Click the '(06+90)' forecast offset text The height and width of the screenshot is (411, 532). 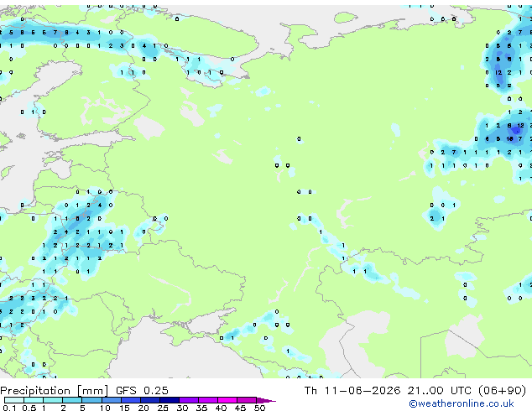pos(502,391)
